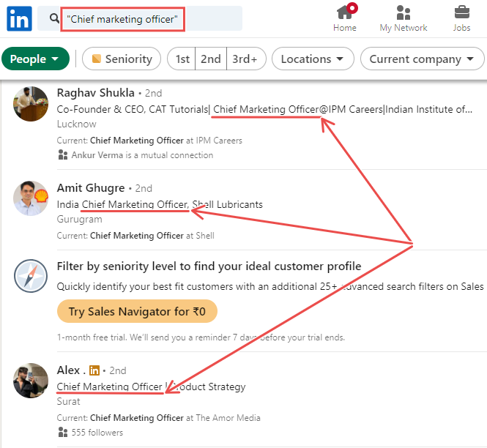The width and height of the screenshot is (487, 448).
Task: Click the gold LinkedIn Premium badge beside Alex
Action: tap(94, 370)
